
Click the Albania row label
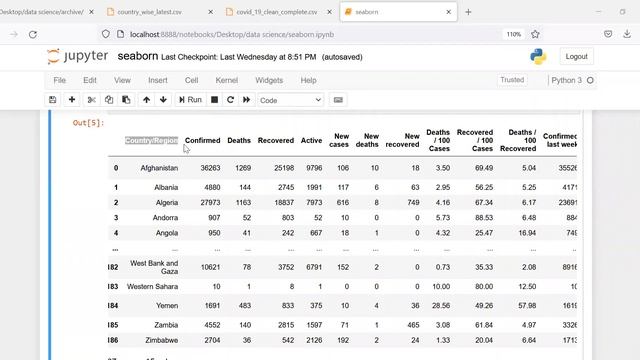tap(166, 187)
